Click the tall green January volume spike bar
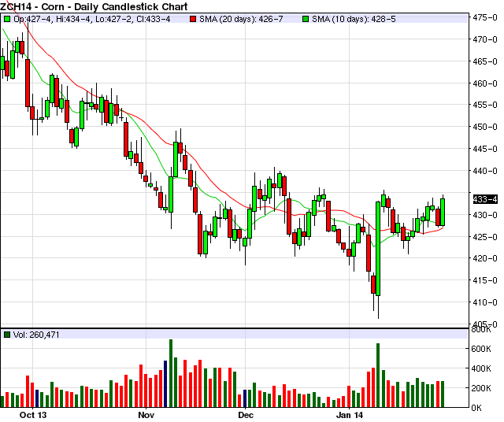Screen dimensions: 504x422 click(378, 375)
